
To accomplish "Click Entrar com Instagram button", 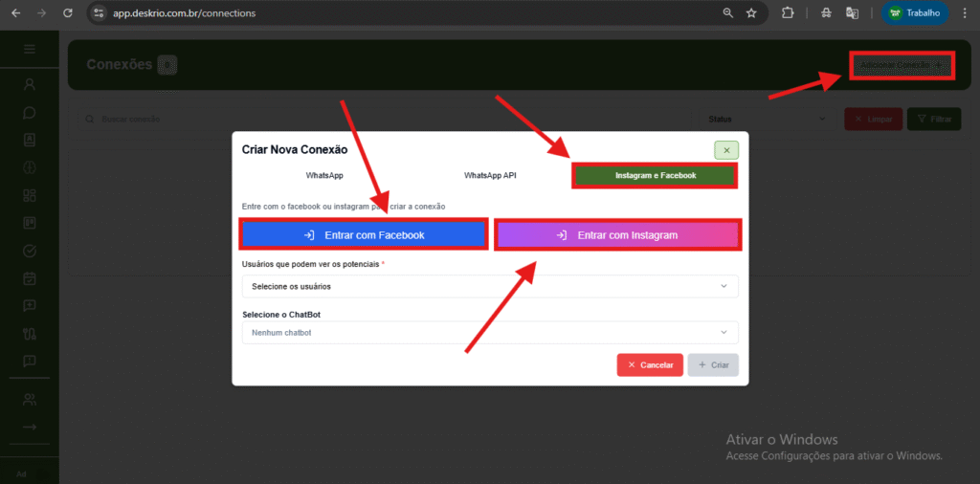I will coord(617,235).
